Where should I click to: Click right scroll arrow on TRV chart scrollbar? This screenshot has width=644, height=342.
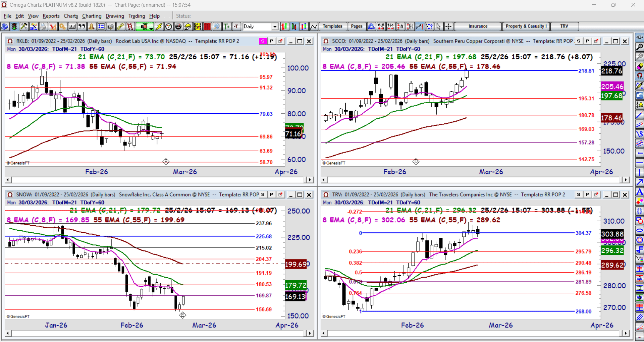pos(626,333)
